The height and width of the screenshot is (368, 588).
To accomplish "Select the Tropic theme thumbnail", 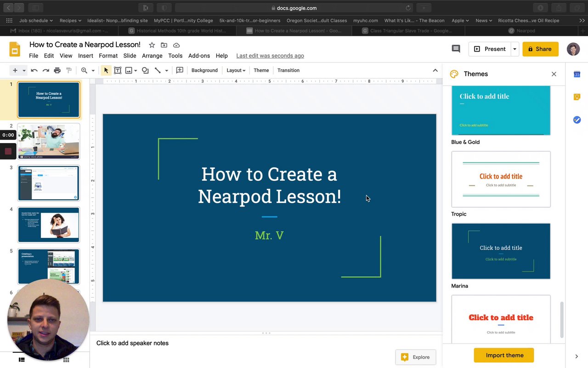I will [x=501, y=179].
